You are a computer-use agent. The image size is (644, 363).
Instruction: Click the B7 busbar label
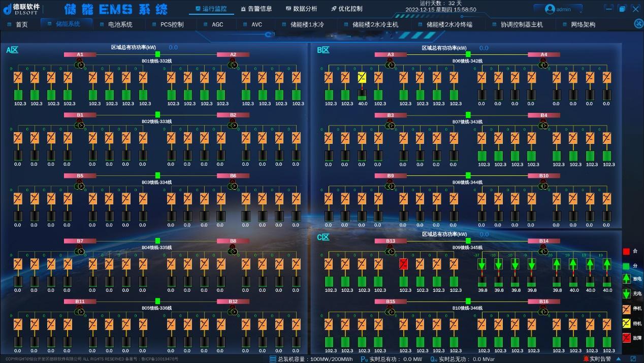(80, 241)
